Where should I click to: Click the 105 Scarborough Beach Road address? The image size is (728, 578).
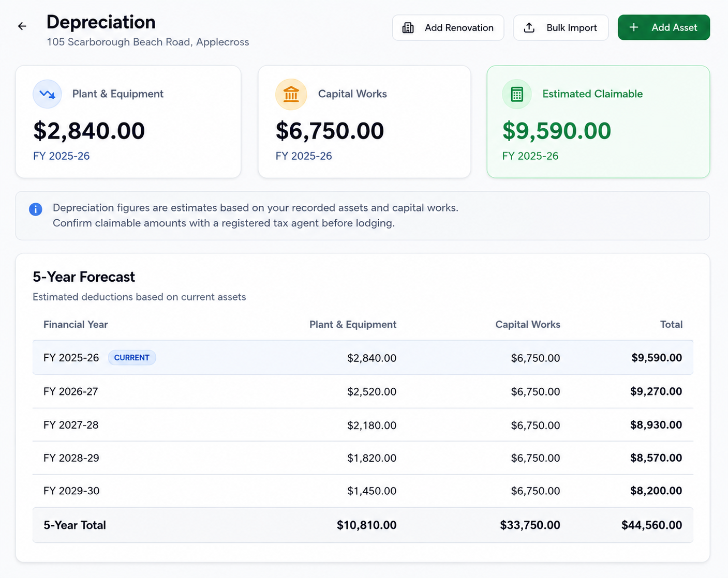click(148, 42)
